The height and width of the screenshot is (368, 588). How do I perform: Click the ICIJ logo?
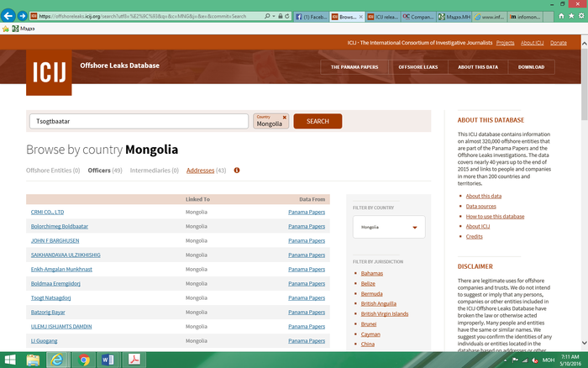coord(49,72)
